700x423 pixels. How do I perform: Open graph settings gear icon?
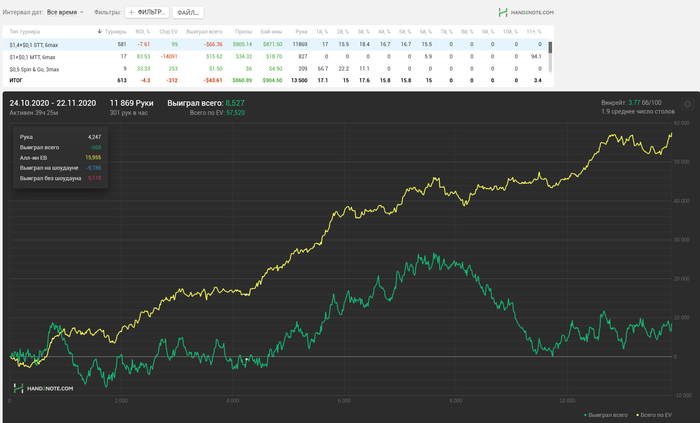click(688, 104)
